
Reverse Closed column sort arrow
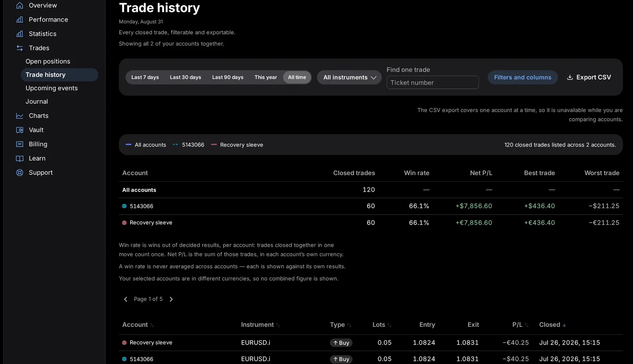pos(564,325)
